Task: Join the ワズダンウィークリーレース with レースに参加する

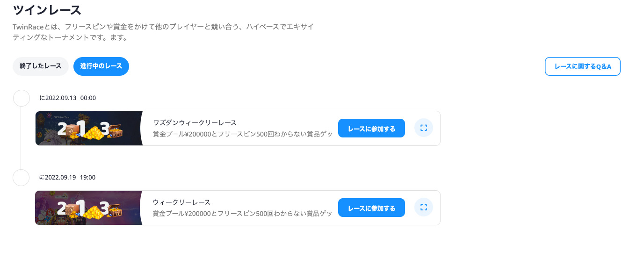Action: [371, 128]
